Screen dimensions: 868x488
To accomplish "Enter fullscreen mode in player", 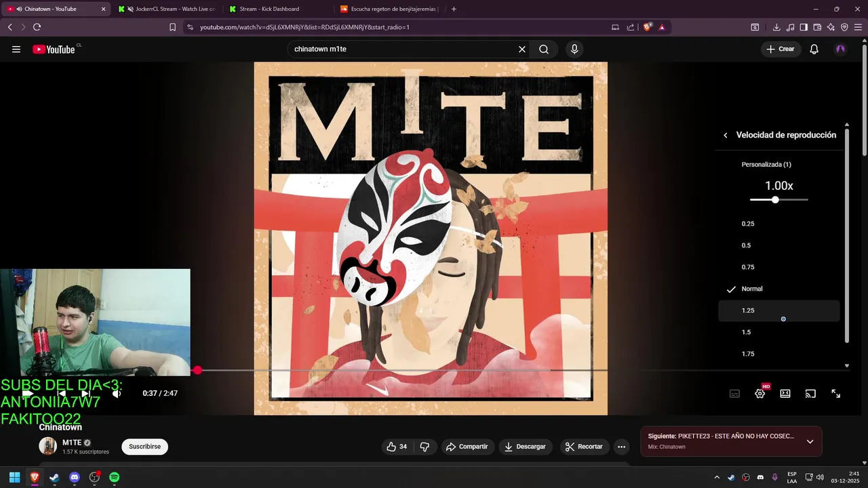I will (836, 394).
